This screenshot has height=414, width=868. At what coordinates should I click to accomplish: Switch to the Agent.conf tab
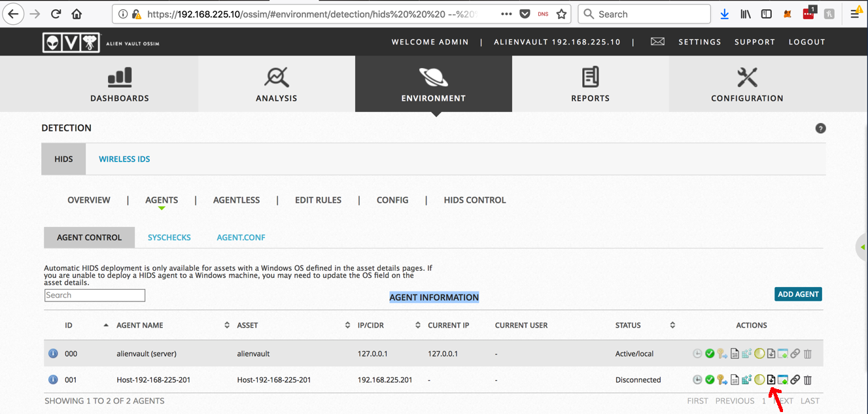click(x=241, y=237)
